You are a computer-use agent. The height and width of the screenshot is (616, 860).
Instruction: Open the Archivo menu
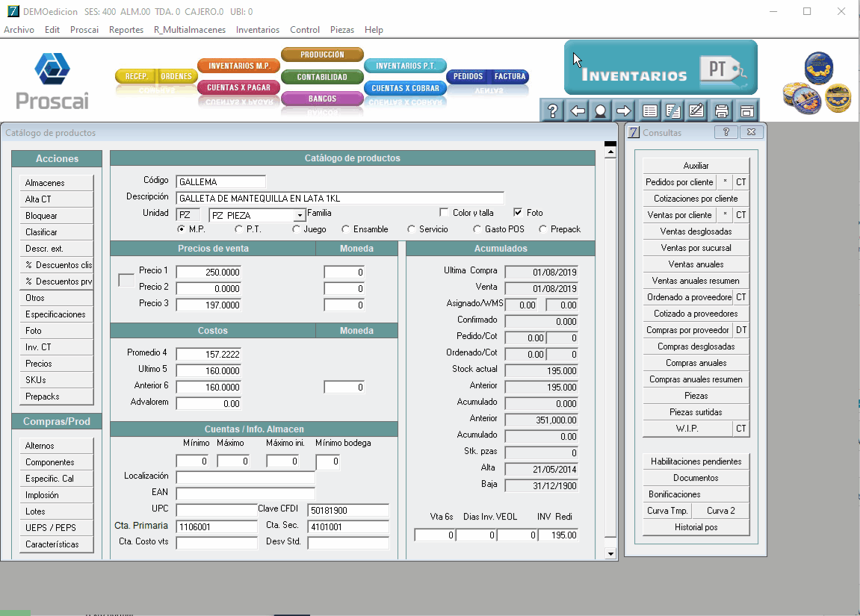[x=19, y=30]
